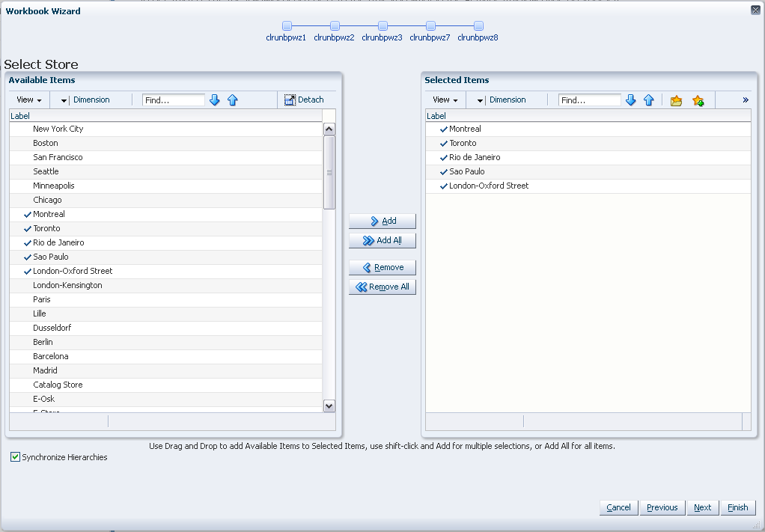
Task: Click the Finish button
Action: click(738, 507)
